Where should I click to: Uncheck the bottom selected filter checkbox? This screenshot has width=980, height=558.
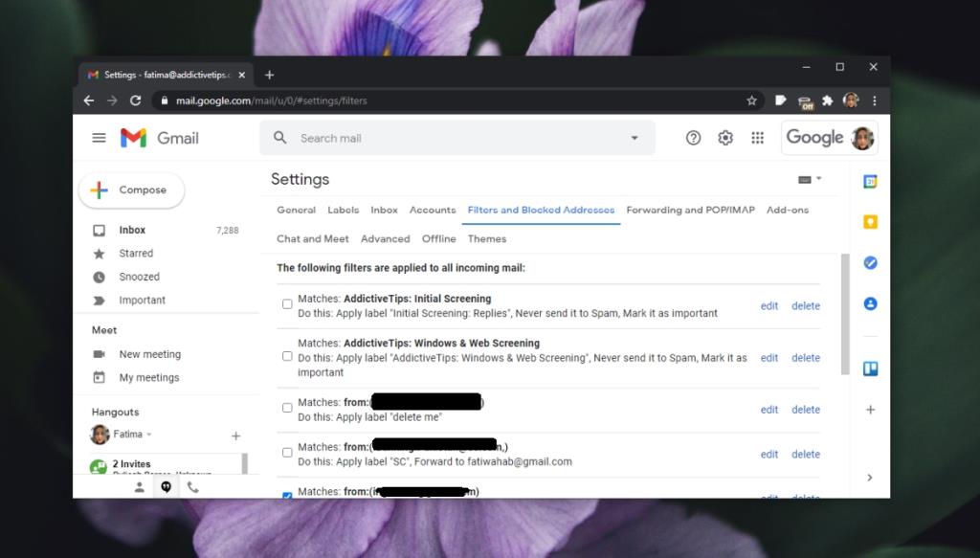pos(286,496)
